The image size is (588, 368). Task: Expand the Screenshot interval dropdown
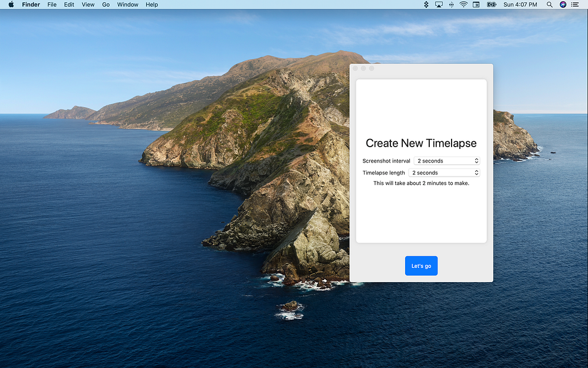pos(447,161)
